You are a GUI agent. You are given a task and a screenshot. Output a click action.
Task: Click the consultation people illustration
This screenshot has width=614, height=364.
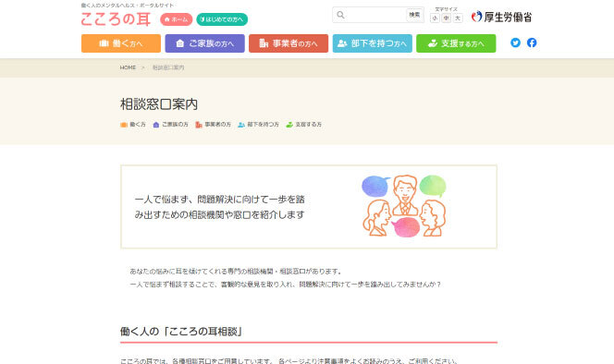coord(404,206)
